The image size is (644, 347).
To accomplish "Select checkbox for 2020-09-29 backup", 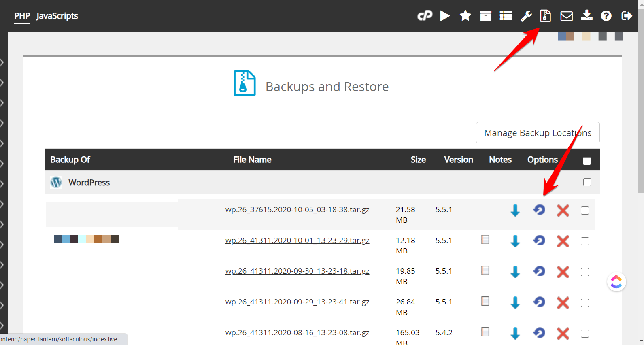I will [584, 303].
